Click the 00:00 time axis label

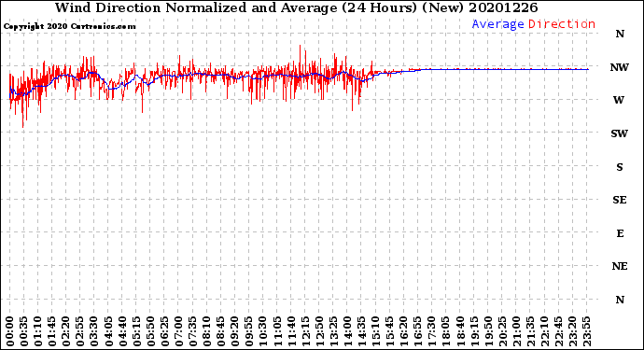[10, 331]
